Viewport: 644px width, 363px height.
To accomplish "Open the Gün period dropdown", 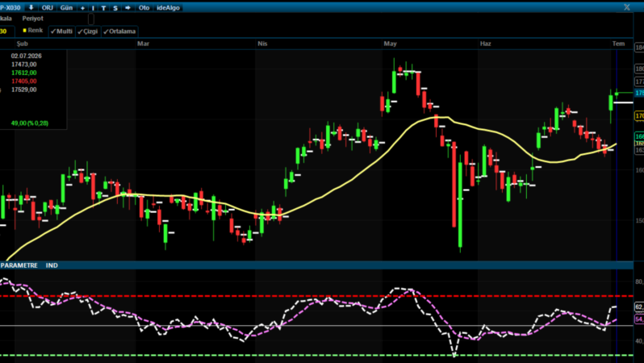I will click(x=66, y=8).
